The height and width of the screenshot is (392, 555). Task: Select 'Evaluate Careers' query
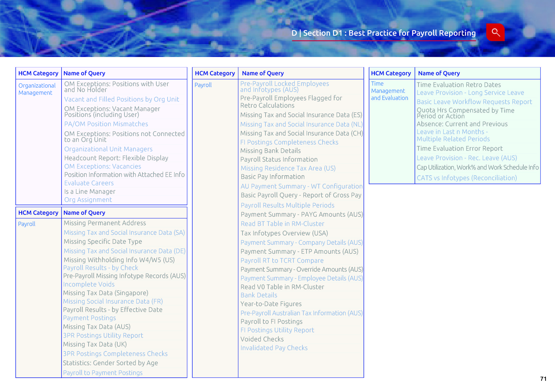89,183
